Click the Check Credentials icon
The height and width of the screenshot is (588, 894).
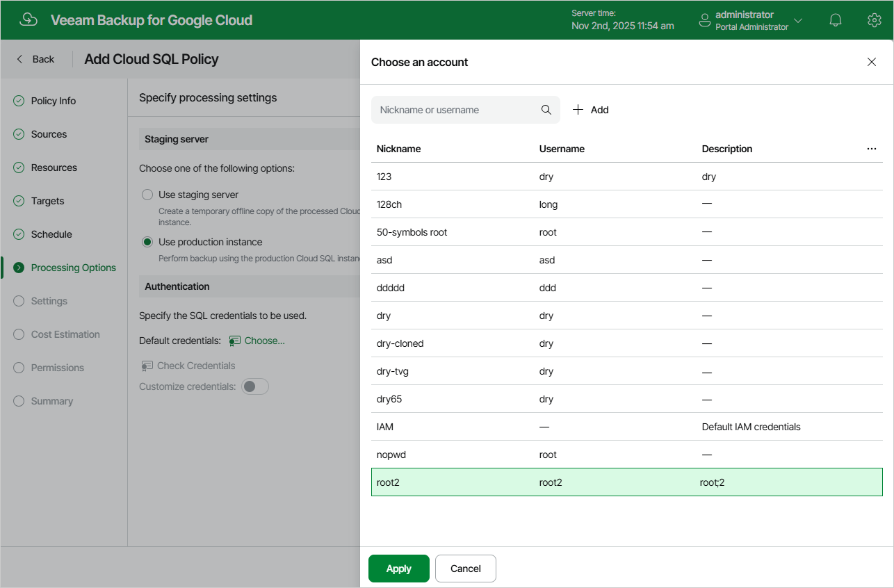(147, 366)
